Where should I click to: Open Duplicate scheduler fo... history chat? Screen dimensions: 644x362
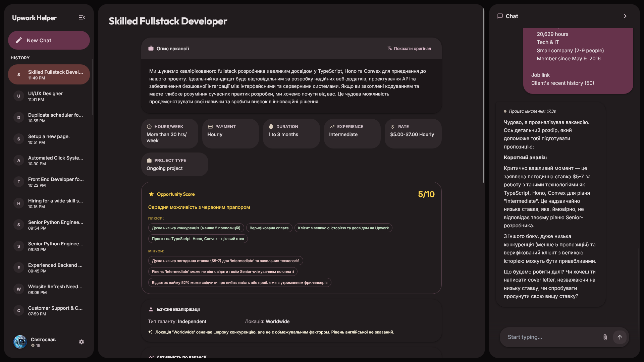49,117
